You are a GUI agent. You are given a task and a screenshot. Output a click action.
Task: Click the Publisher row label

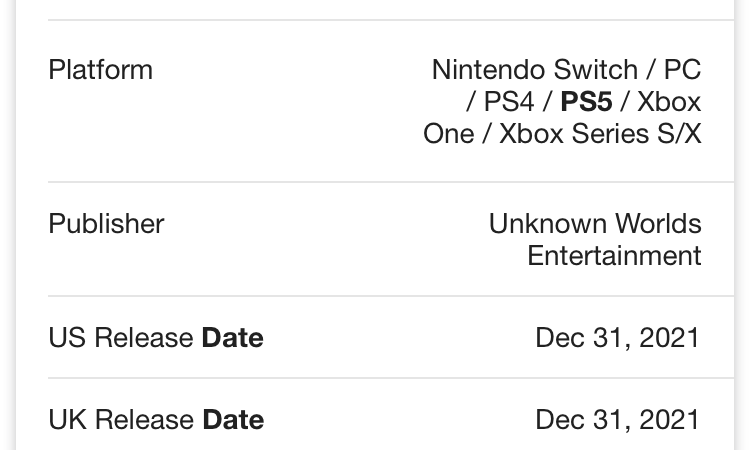(106, 224)
